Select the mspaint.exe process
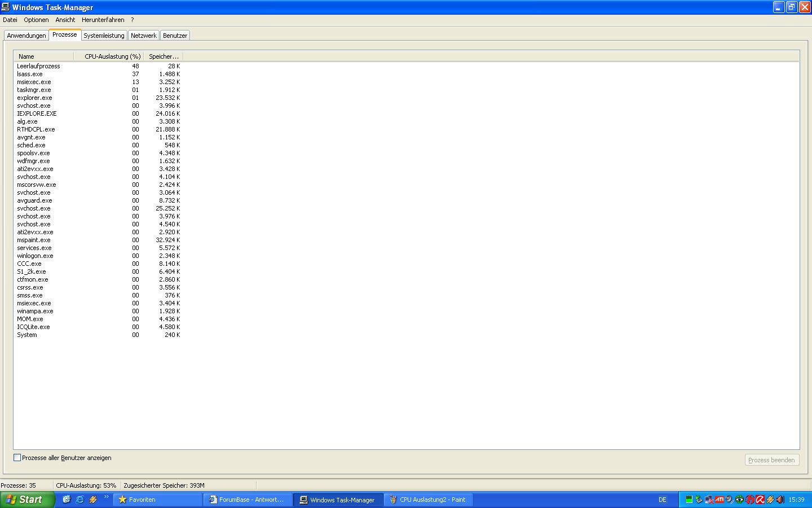Image resolution: width=812 pixels, height=508 pixels. pos(99,240)
